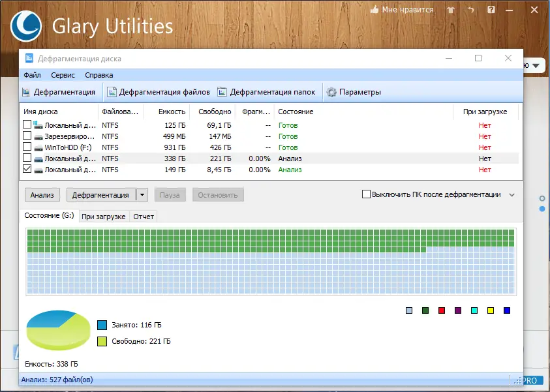Click the status bar text Анализ: 527 файл(ов)
Screen dimensions: 550x392
(x=57, y=380)
